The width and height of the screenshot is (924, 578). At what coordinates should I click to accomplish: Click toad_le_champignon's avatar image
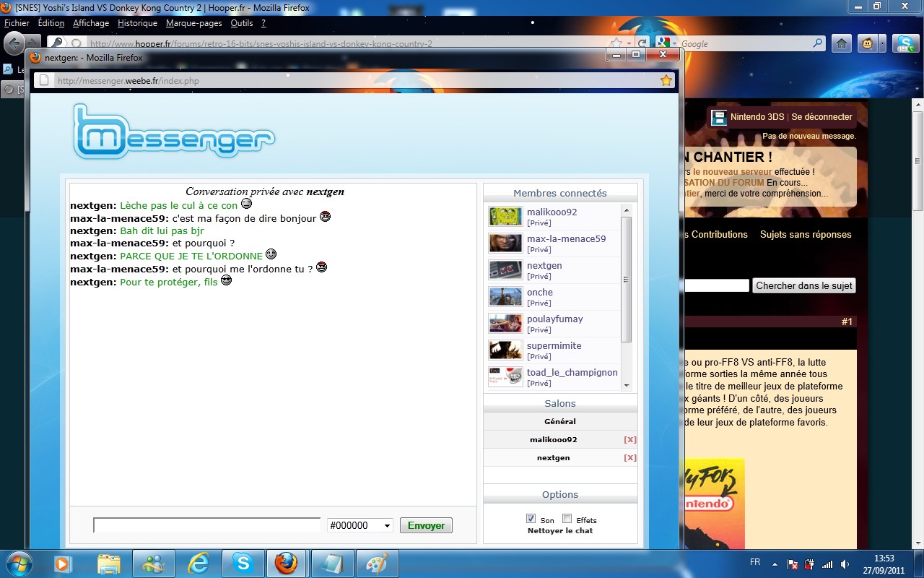tap(505, 377)
